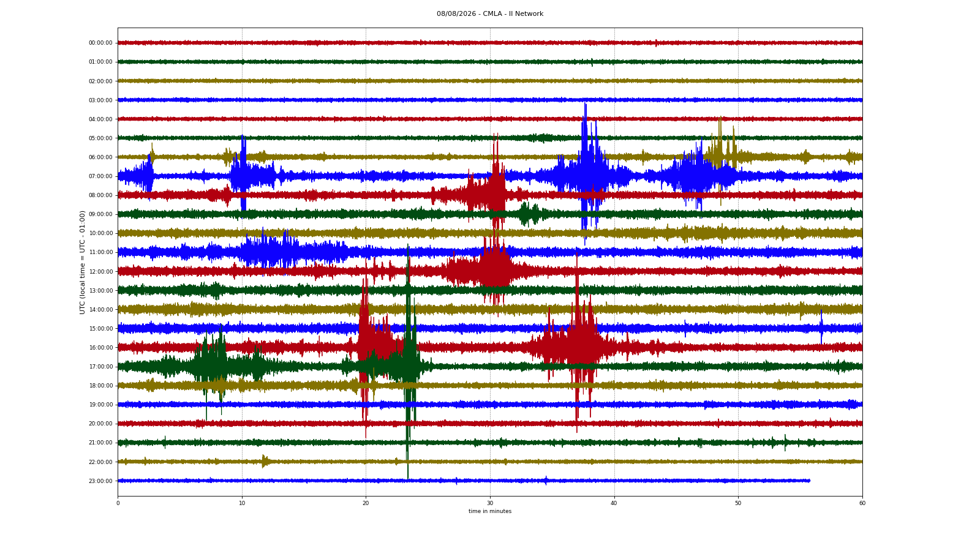Click the x-axis tick label "50"

pos(738,503)
